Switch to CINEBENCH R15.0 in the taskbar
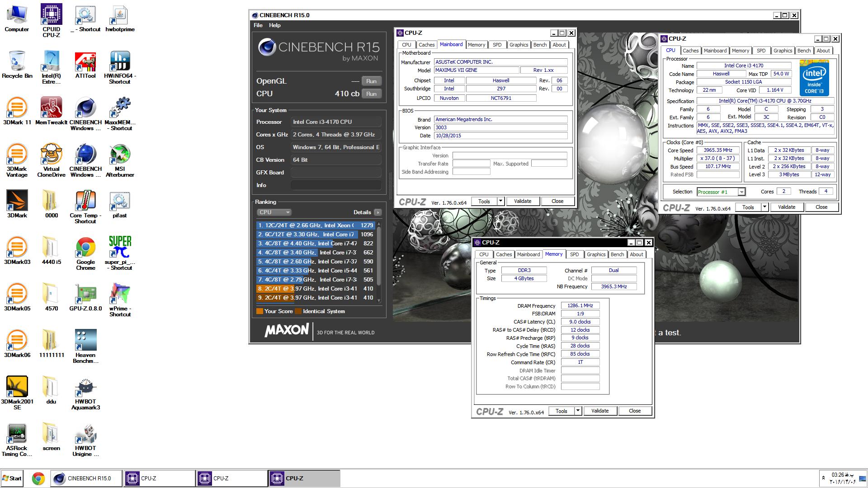This screenshot has height=488, width=868. click(86, 479)
